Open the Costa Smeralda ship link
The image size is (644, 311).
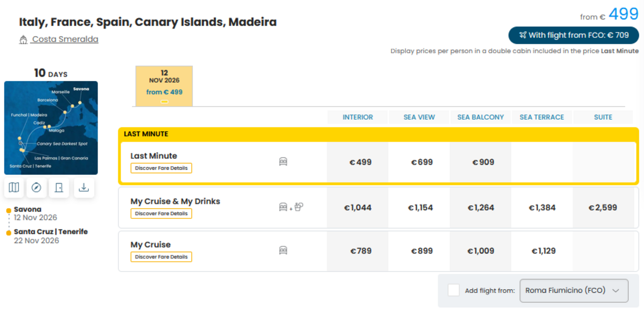click(65, 39)
